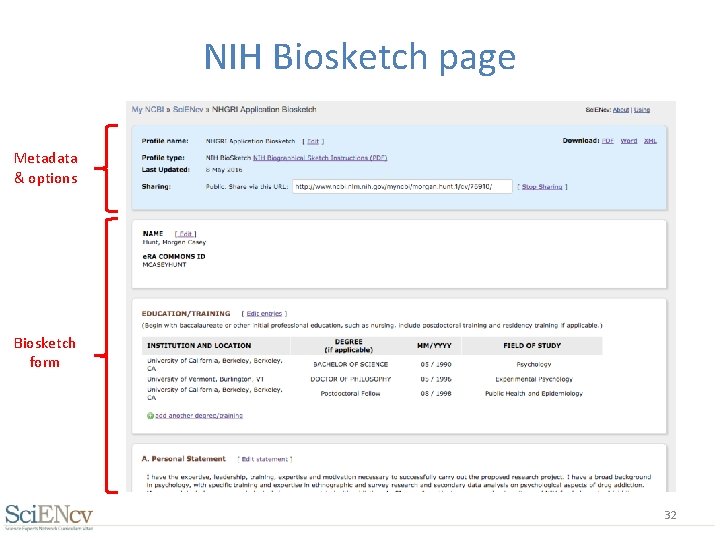Select the Bachelor of Science cell
Image resolution: width=720 pixels, height=540 pixels.
pyautogui.click(x=350, y=364)
